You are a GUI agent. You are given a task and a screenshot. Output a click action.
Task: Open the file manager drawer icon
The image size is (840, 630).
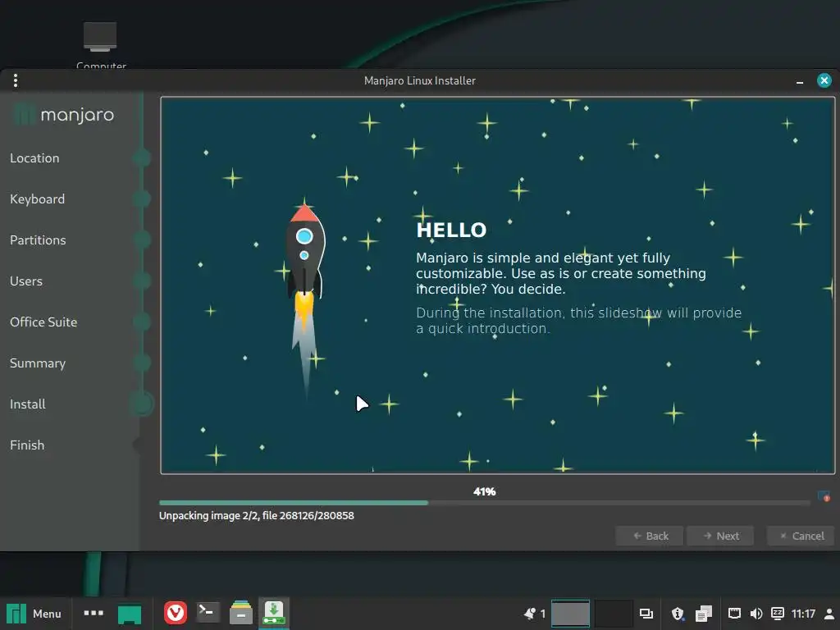tap(241, 613)
